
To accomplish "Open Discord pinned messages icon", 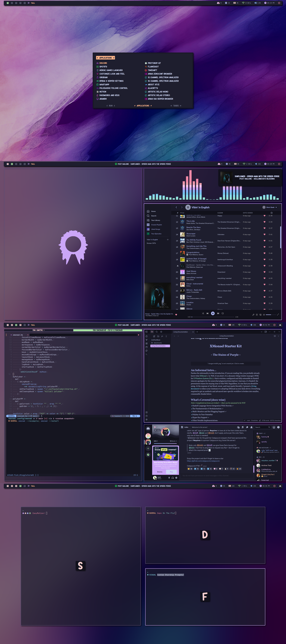I will click(x=247, y=427).
